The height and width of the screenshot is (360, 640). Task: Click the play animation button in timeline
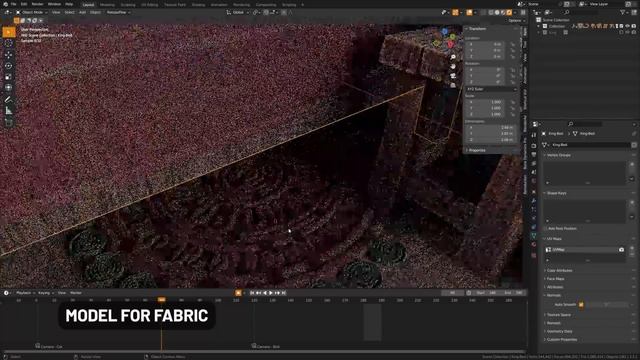click(271, 293)
